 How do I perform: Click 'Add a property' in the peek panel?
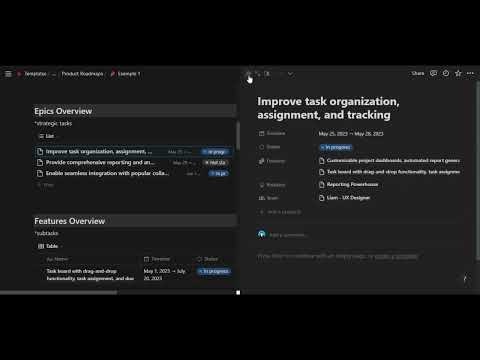[280, 212]
